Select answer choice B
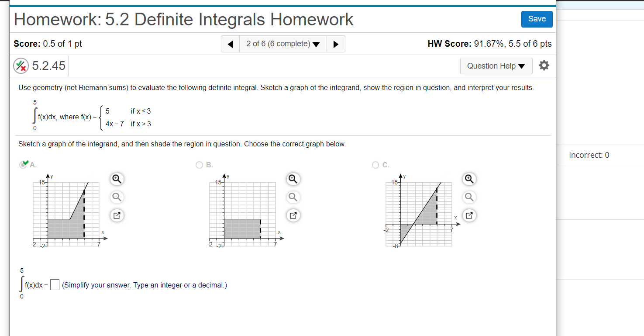 point(199,165)
